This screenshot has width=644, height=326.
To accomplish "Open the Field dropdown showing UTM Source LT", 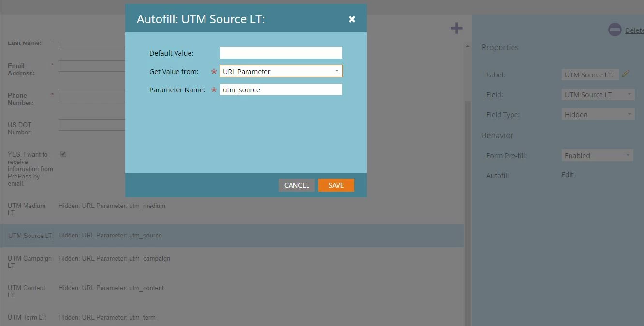I will point(598,95).
